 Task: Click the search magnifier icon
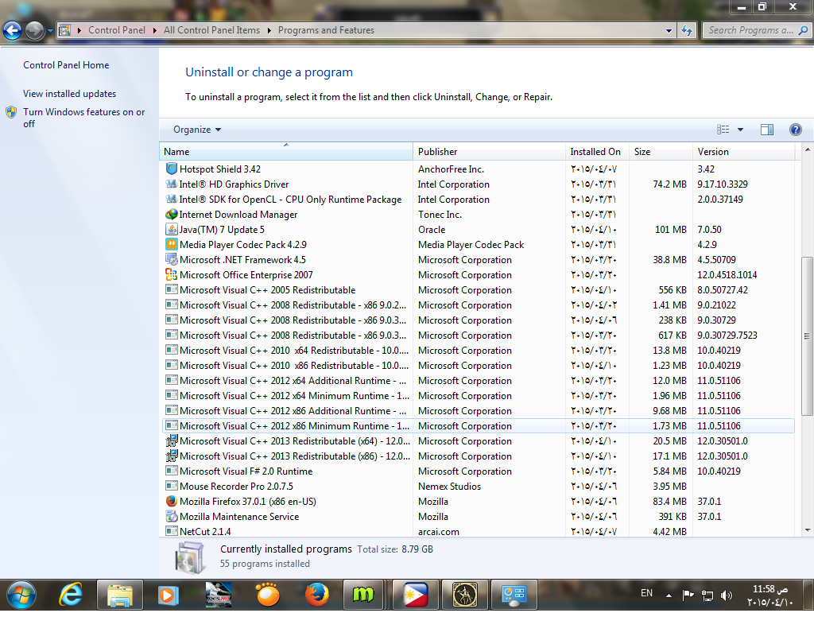803,30
